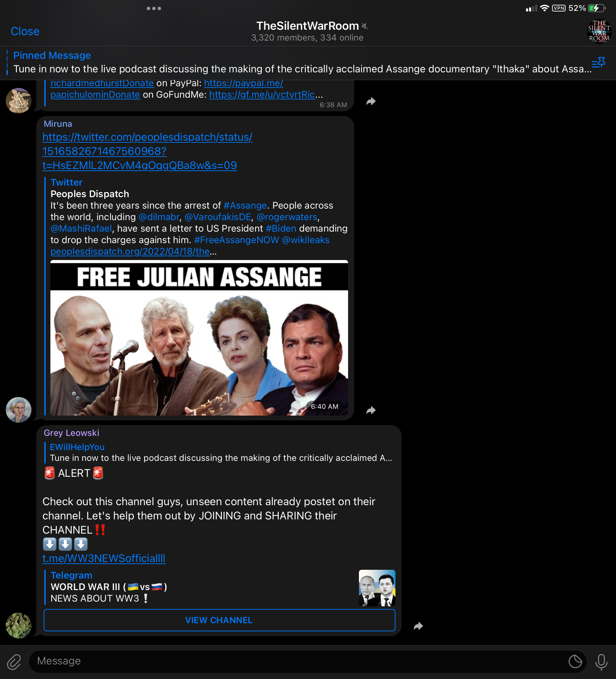616x679 pixels.
Task: Tap the Twitter preview source label
Action: click(x=67, y=183)
